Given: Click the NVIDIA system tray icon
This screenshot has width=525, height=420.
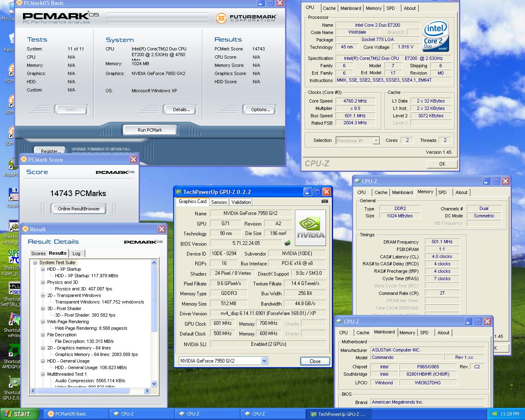Looking at the screenshot, I should pyautogui.click(x=495, y=414).
